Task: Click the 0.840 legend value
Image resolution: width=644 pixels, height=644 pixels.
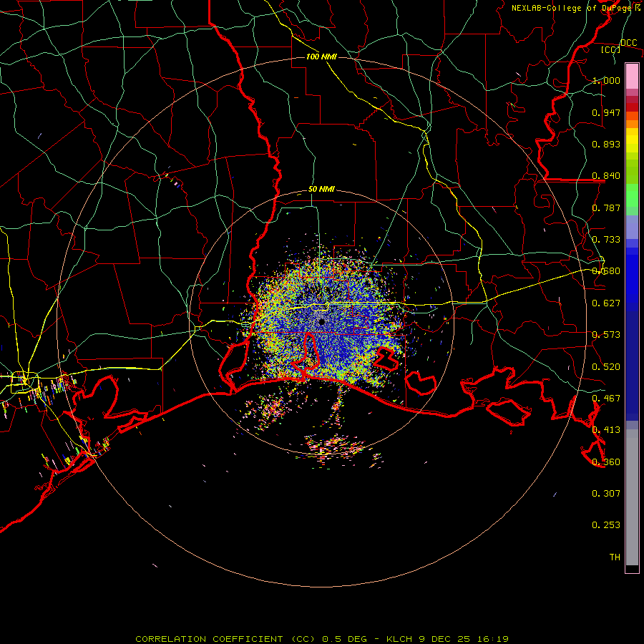Action: 606,176
